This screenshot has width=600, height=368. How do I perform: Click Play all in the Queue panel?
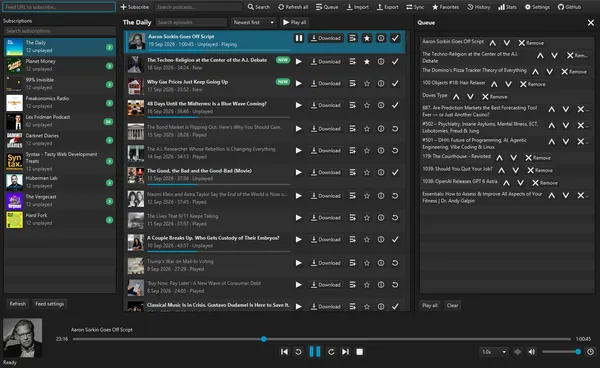pos(430,305)
